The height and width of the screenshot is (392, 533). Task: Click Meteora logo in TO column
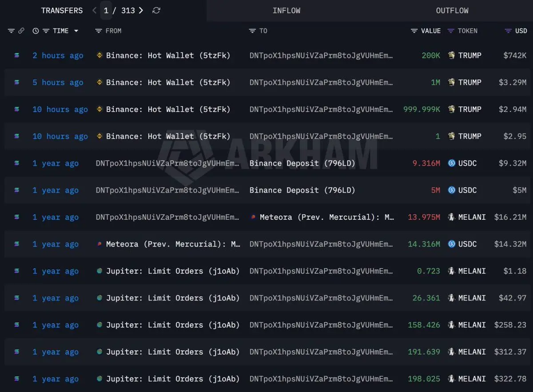tap(253, 217)
